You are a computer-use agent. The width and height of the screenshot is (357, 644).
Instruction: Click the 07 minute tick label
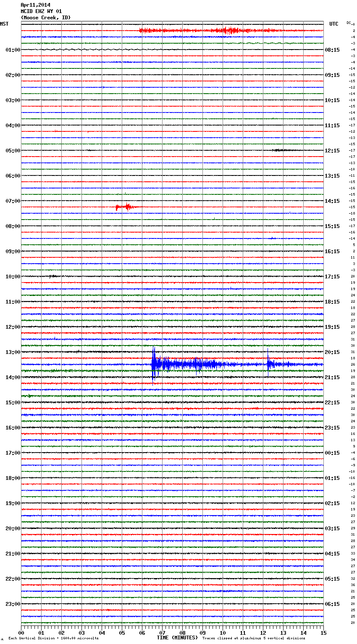pyautogui.click(x=162, y=633)
